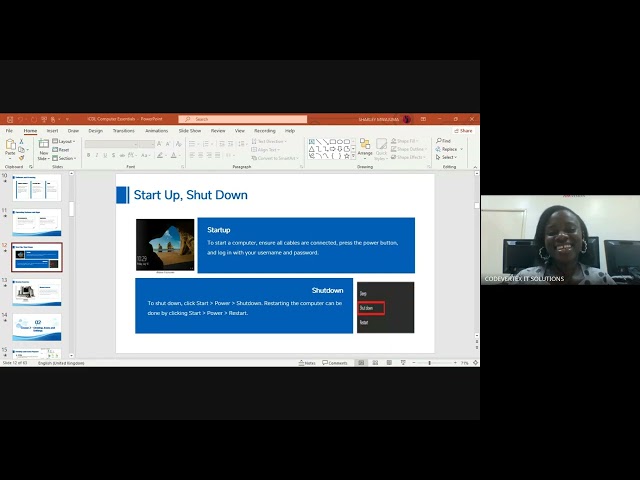The height and width of the screenshot is (480, 640).
Task: Switch to the Slide Show tab
Action: tap(190, 131)
